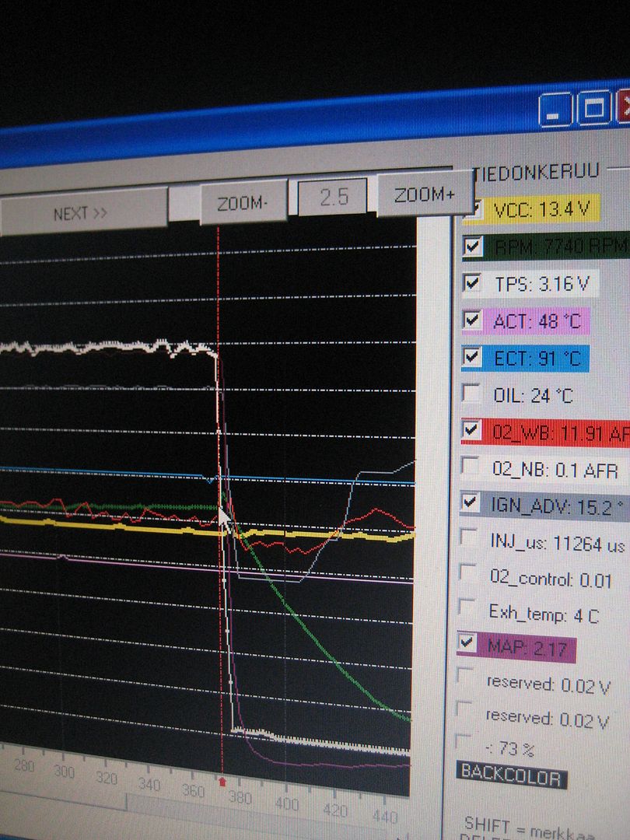Uncheck the ECT temperature checkbox
Image resolution: width=630 pixels, height=840 pixels.
click(x=471, y=357)
